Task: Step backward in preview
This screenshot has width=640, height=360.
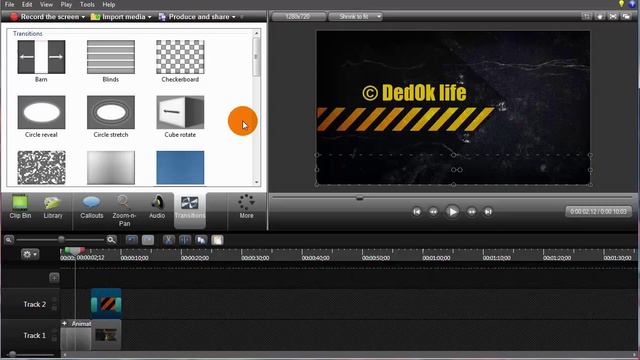Action: (433, 212)
